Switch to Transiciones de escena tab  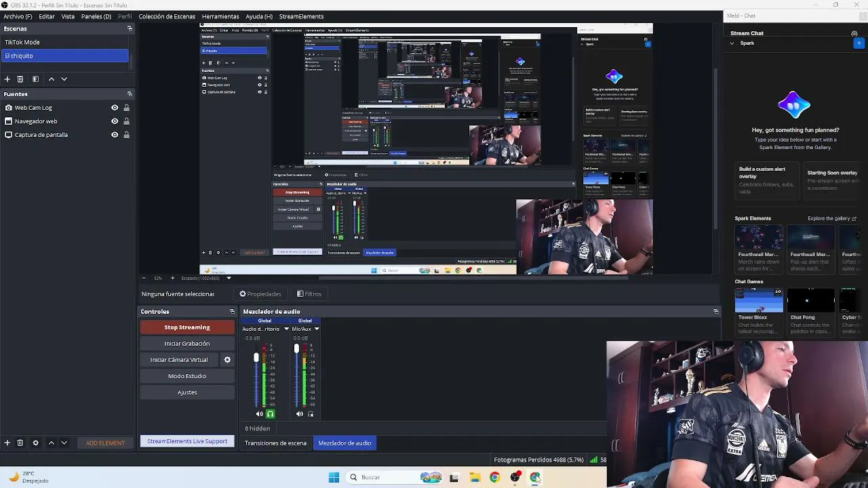(275, 443)
